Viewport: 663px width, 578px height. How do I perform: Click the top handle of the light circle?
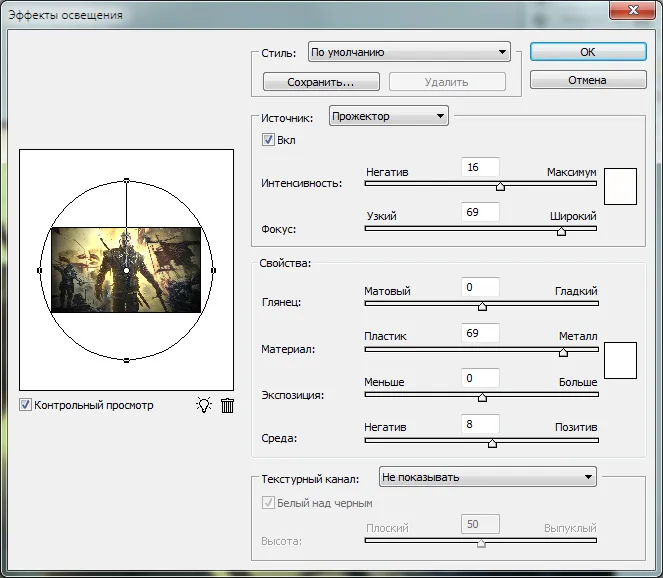(x=126, y=181)
